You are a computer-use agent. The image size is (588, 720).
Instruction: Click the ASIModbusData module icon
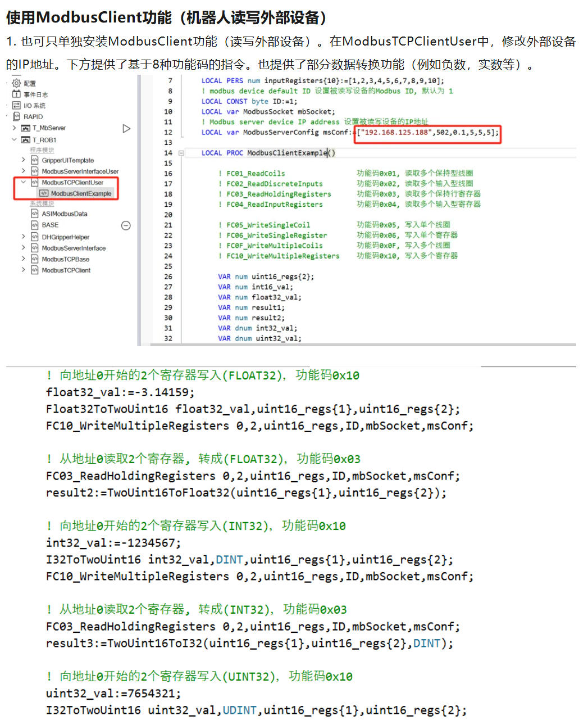click(35, 214)
